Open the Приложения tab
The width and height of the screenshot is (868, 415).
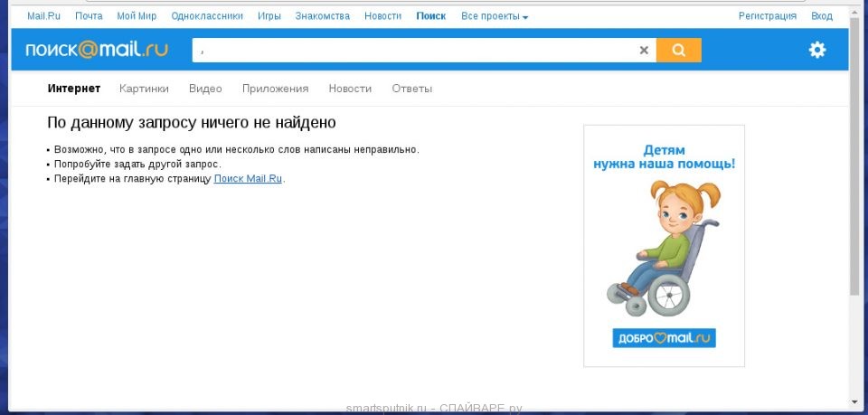pyautogui.click(x=275, y=89)
